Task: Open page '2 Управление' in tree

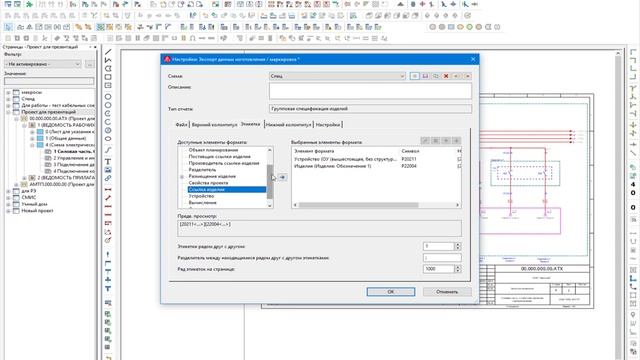Action: click(x=74, y=158)
